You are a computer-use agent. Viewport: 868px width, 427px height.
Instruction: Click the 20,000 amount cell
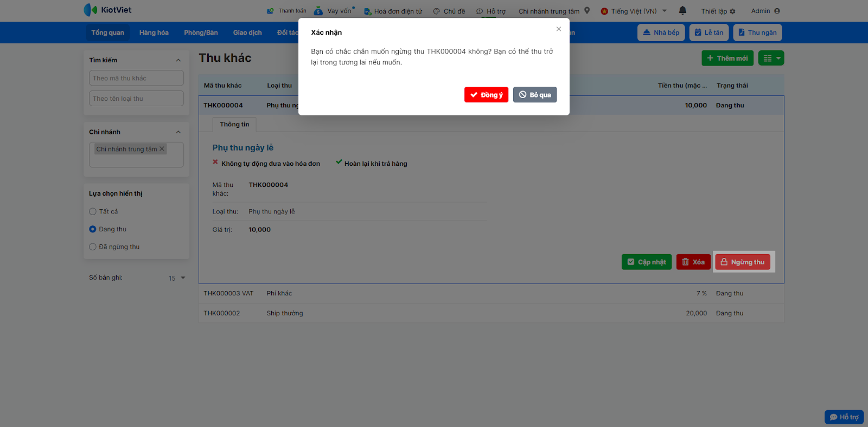tap(696, 313)
